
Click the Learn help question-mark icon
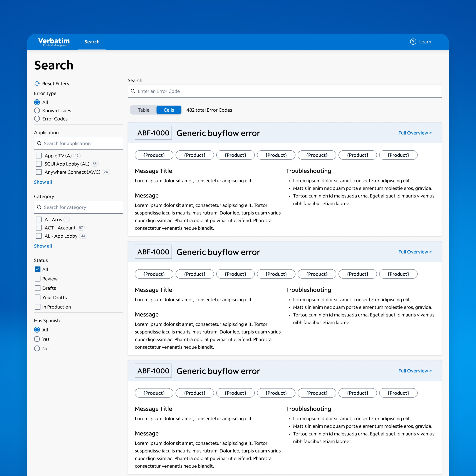413,42
